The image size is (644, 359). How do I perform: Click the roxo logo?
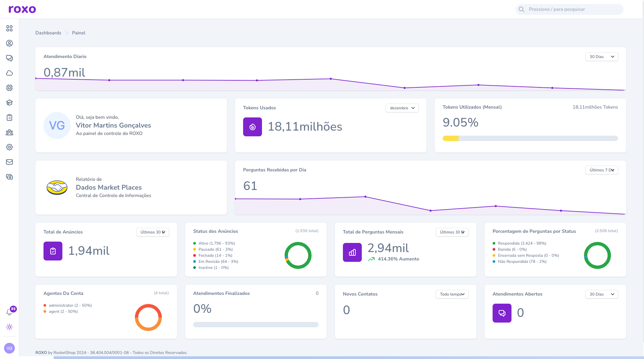[22, 9]
